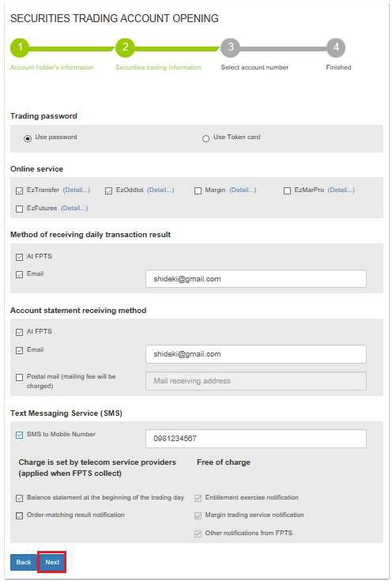Check the Postal mail option
The image size is (392, 581).
pos(19,377)
